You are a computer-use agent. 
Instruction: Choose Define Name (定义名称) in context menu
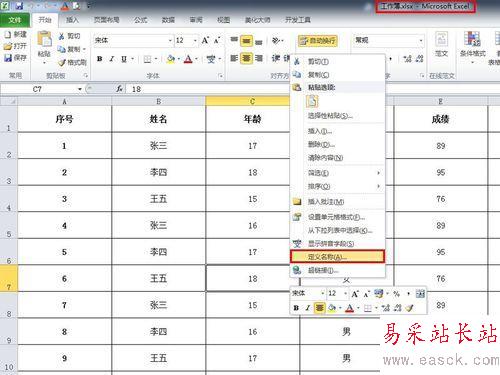pyautogui.click(x=337, y=257)
